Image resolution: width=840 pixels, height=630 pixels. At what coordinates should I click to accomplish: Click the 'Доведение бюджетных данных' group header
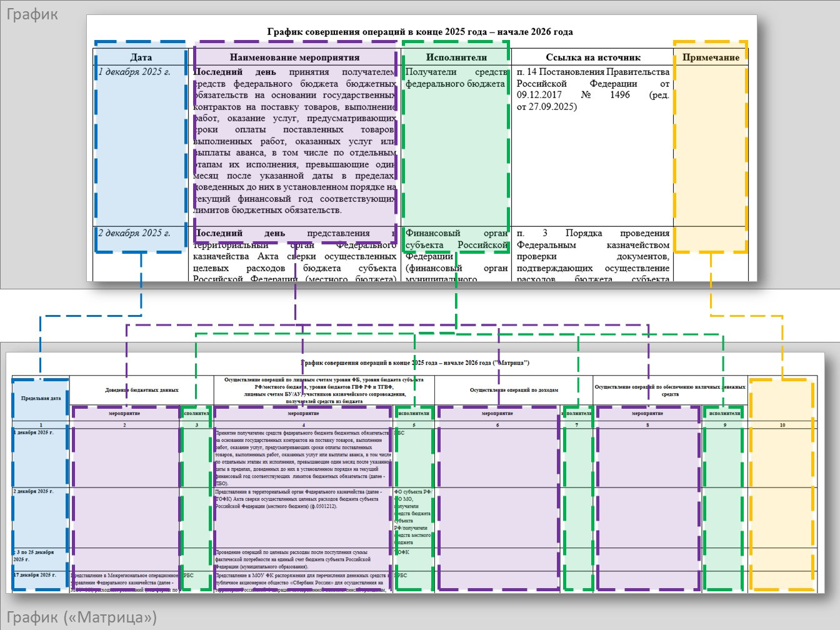coord(142,390)
